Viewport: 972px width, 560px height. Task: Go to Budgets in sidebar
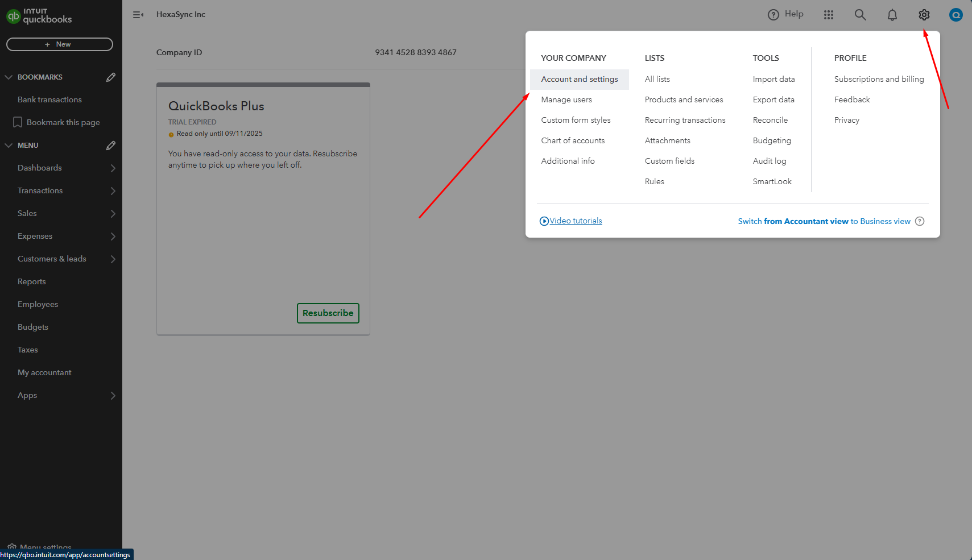tap(33, 327)
